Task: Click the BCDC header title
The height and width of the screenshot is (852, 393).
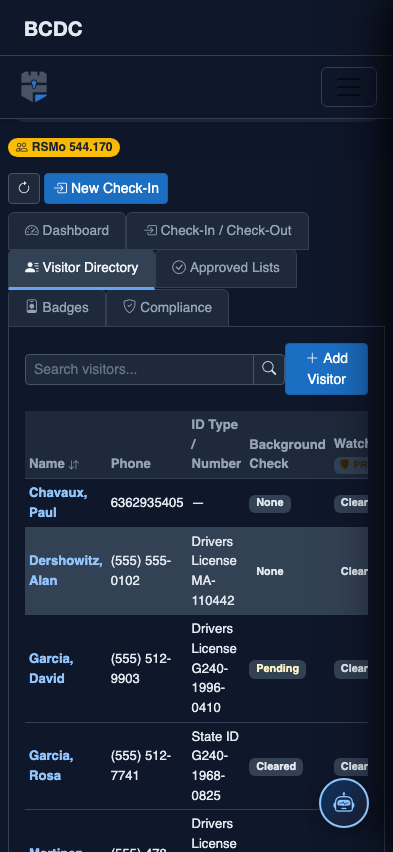Action: pos(53,29)
